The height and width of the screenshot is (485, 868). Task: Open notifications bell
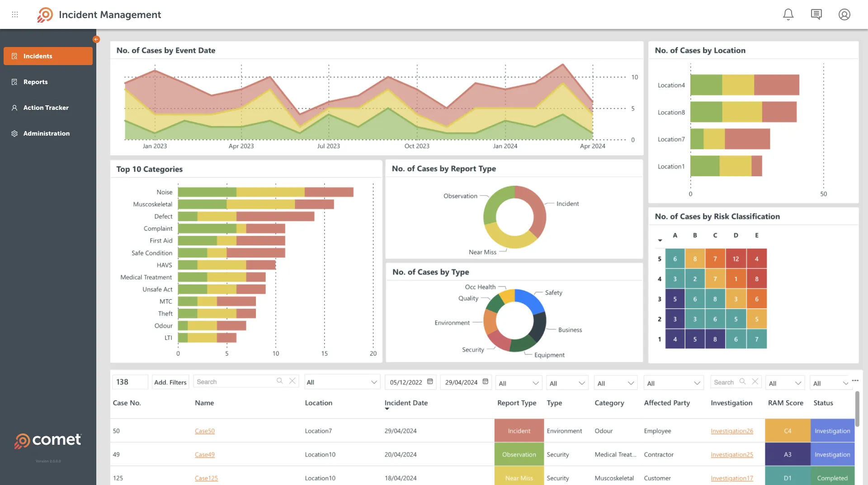pyautogui.click(x=788, y=14)
